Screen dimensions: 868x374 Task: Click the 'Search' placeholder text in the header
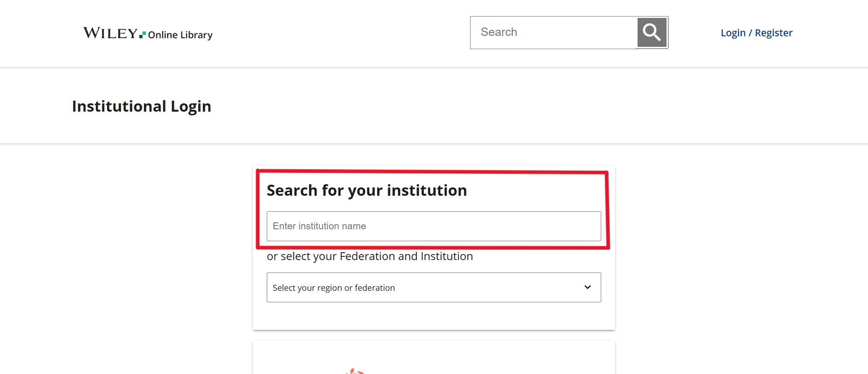click(499, 32)
